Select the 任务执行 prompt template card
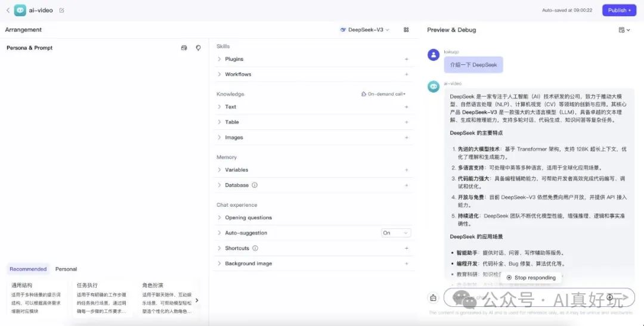The height and width of the screenshot is (326, 644). point(103,298)
